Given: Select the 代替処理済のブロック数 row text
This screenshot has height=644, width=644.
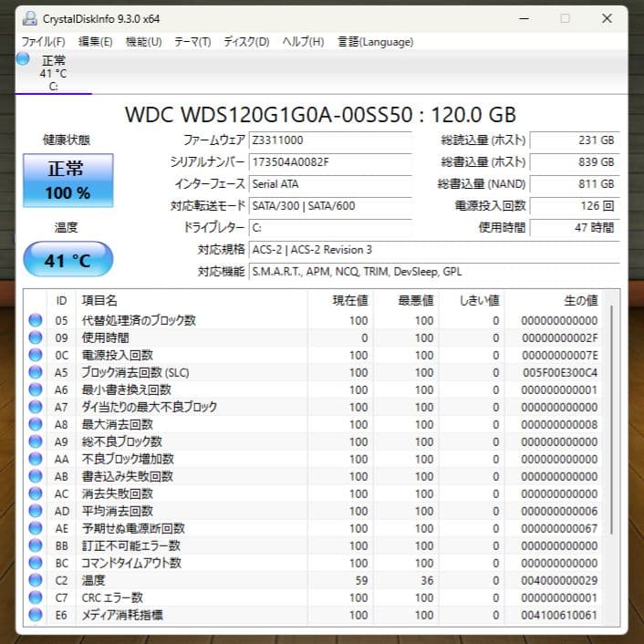Looking at the screenshot, I should pos(139,320).
